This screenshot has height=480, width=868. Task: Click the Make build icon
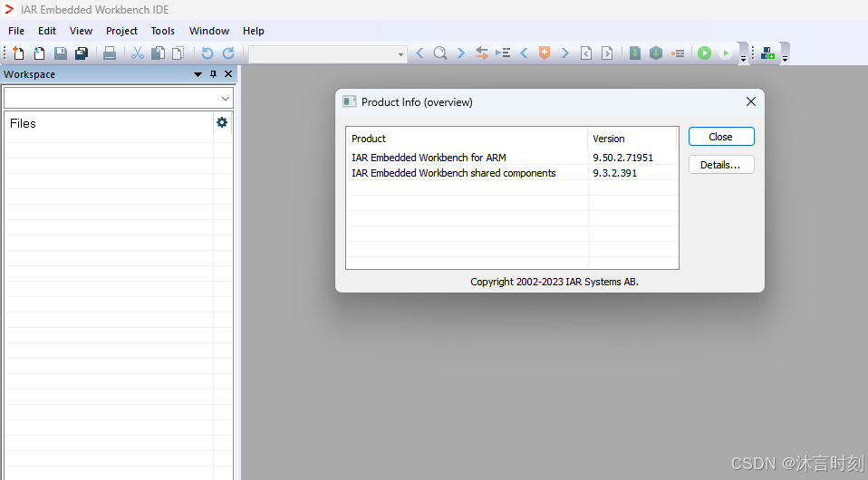pos(656,53)
